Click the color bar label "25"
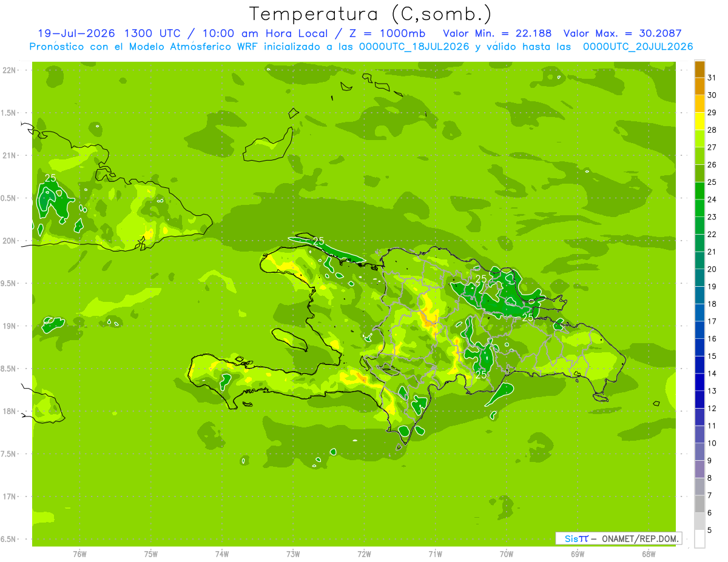The image size is (728, 562). 712,182
